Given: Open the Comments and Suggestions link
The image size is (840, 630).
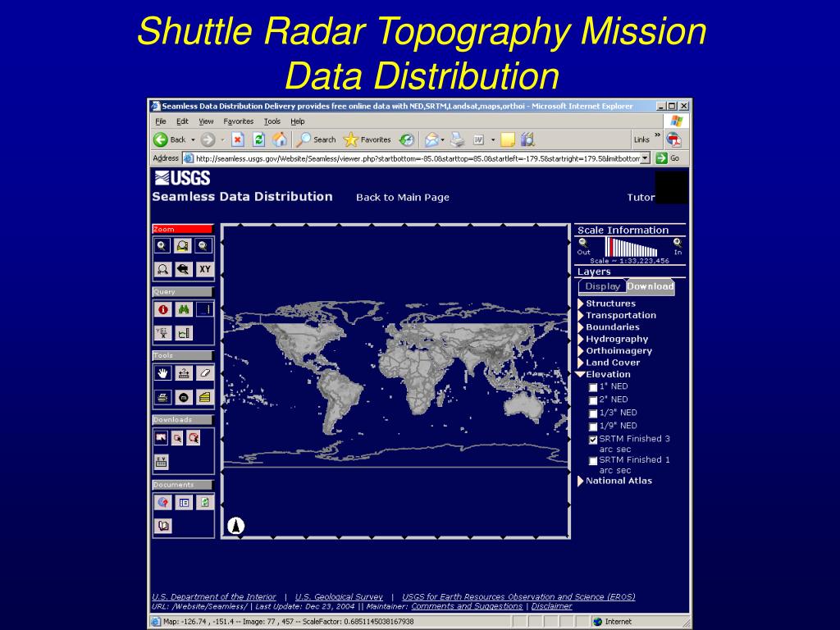Looking at the screenshot, I should click(467, 606).
